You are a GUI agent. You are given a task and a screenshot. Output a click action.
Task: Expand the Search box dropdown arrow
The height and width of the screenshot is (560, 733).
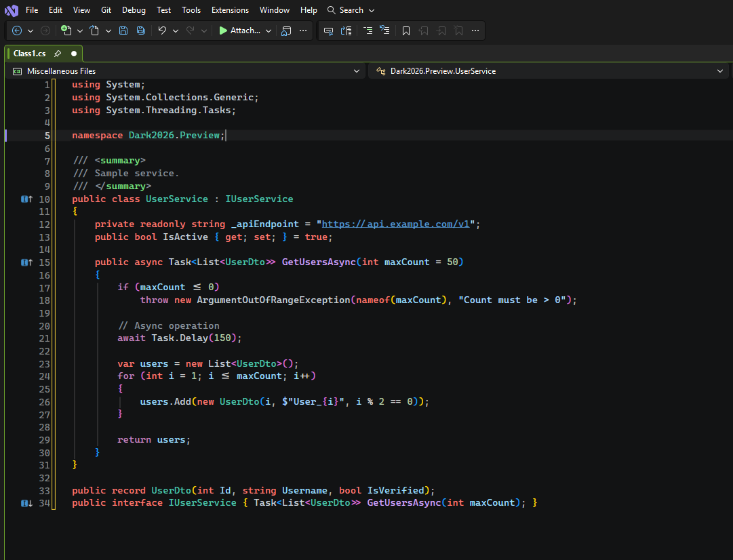pos(372,10)
